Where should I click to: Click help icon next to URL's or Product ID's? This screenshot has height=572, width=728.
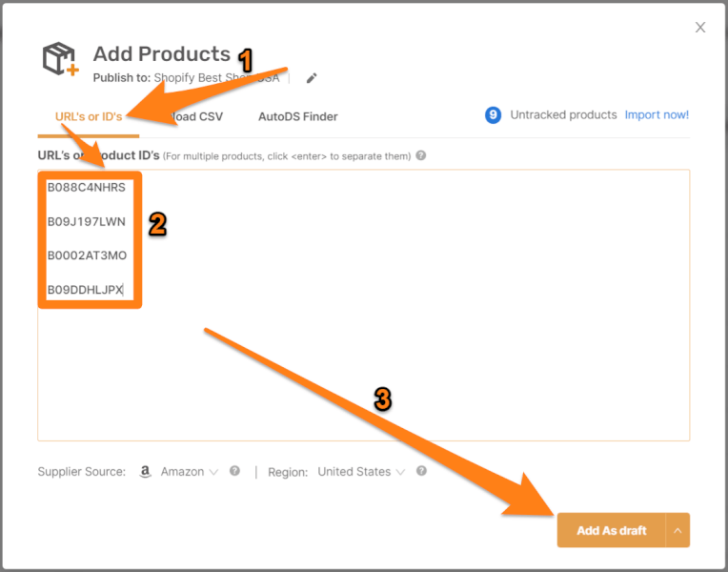pos(420,155)
